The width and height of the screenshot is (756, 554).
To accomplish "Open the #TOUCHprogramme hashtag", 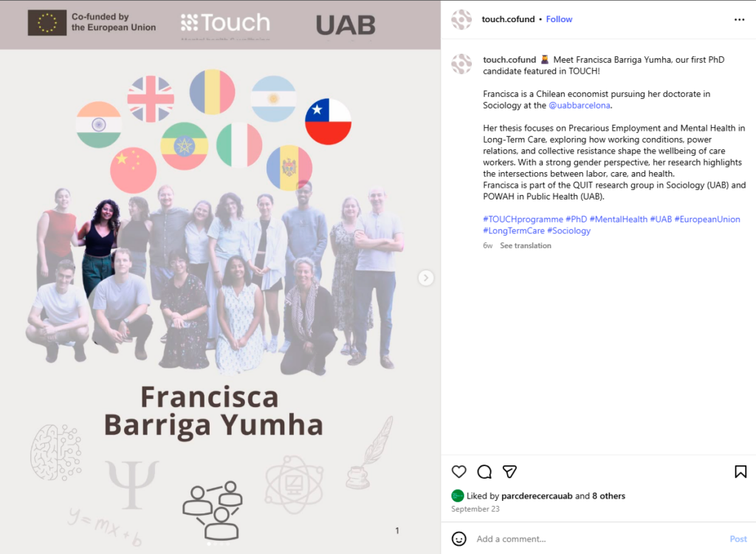I will (523, 219).
